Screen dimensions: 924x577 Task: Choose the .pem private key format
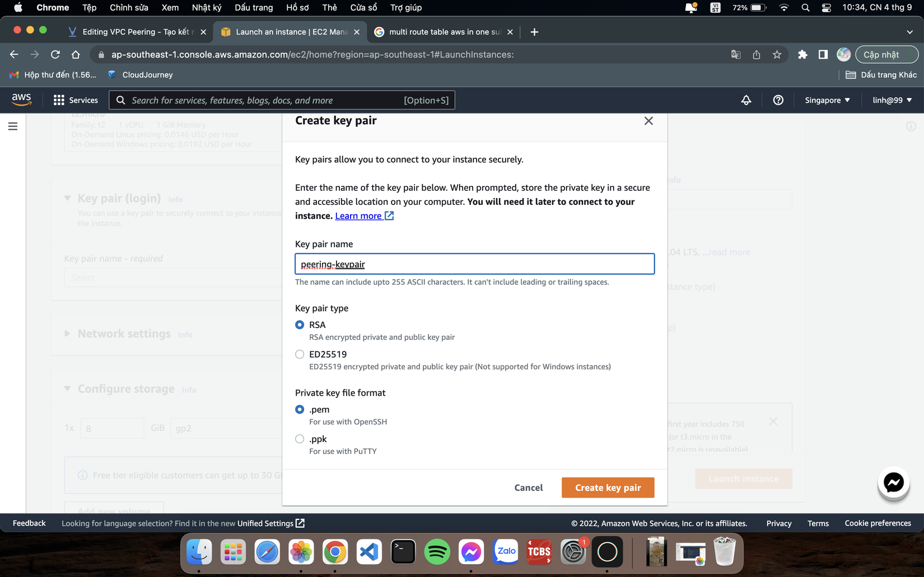click(300, 410)
